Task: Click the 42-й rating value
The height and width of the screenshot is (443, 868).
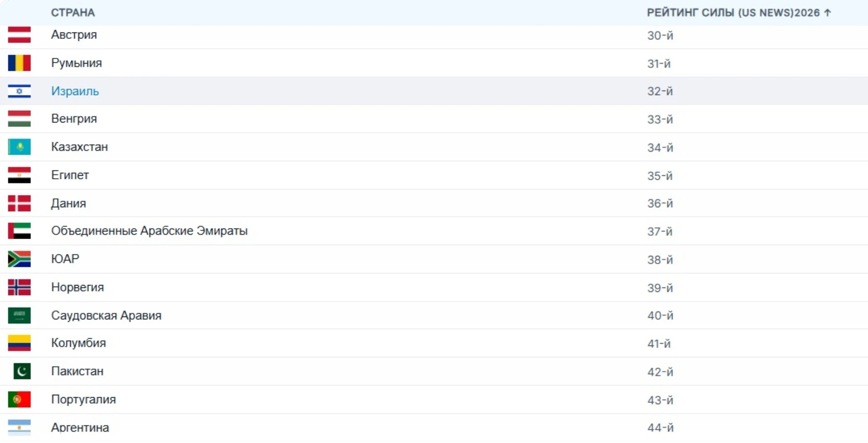Action: pos(660,372)
